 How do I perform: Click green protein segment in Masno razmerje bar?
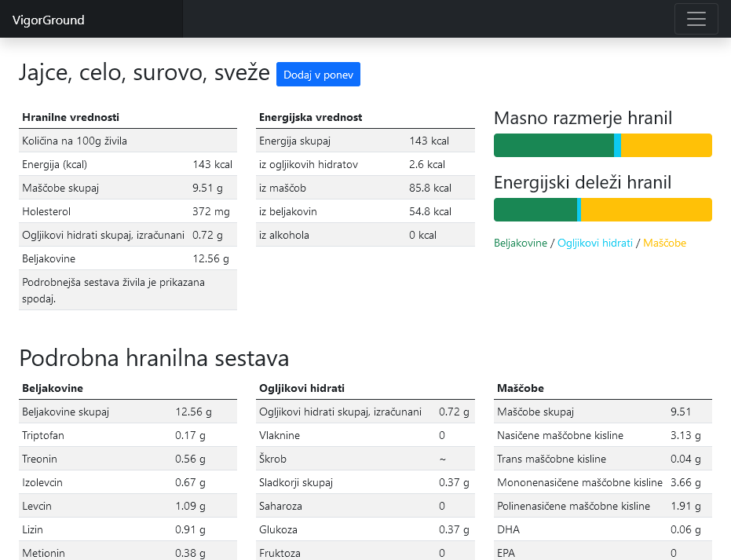(x=553, y=145)
